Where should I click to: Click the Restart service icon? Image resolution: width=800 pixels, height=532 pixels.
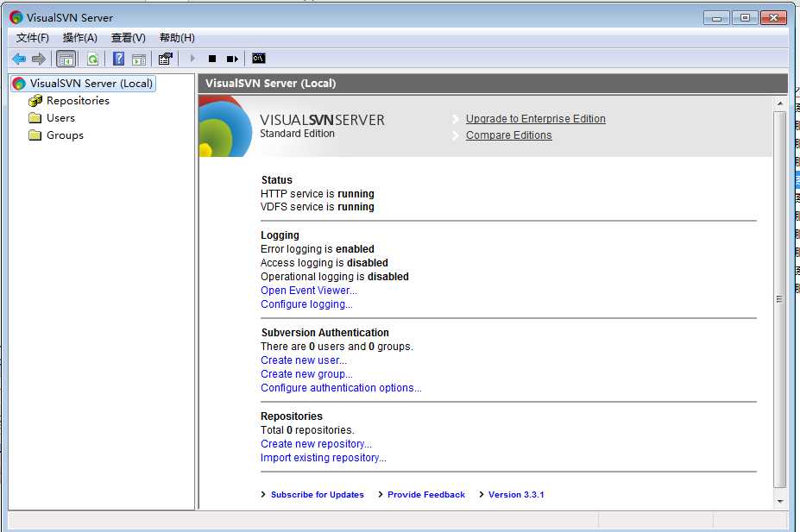tap(232, 59)
